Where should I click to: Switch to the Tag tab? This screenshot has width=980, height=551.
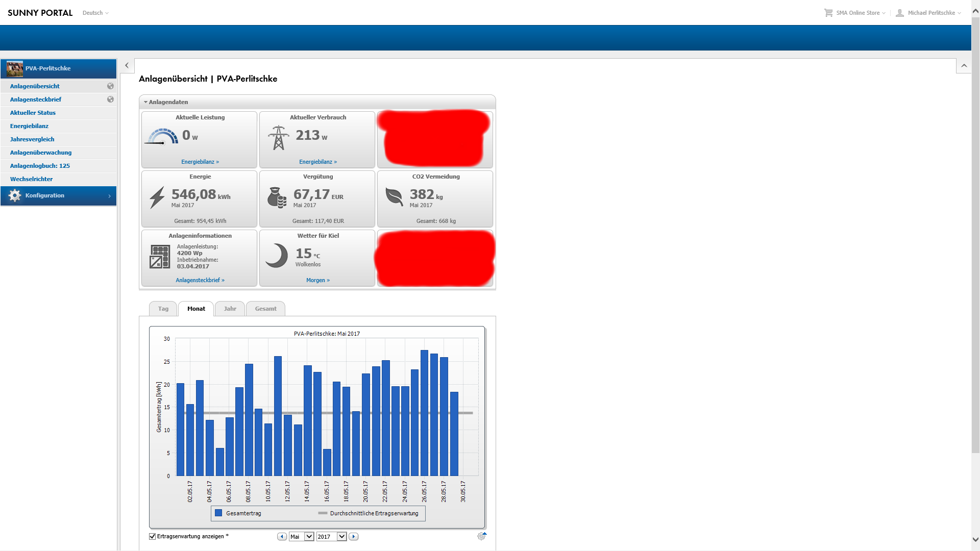163,309
